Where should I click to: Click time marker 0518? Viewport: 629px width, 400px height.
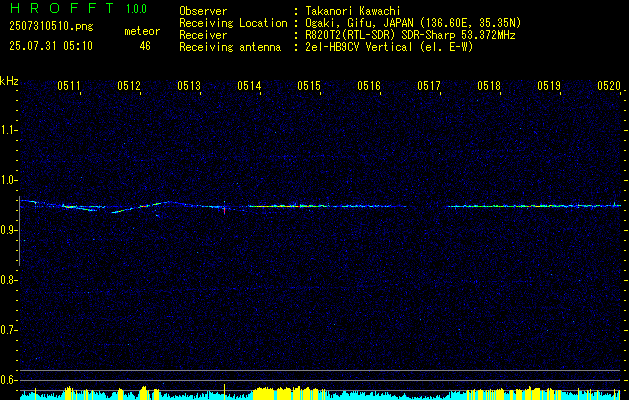click(x=489, y=86)
